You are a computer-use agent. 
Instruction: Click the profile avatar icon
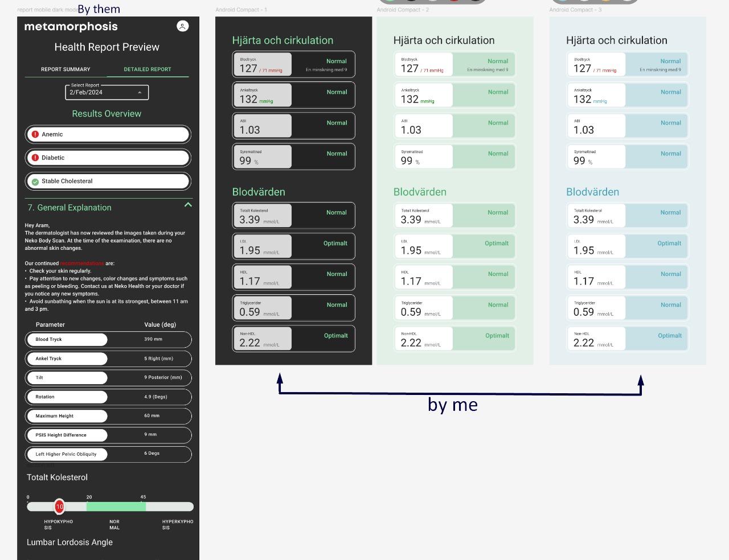coord(182,26)
